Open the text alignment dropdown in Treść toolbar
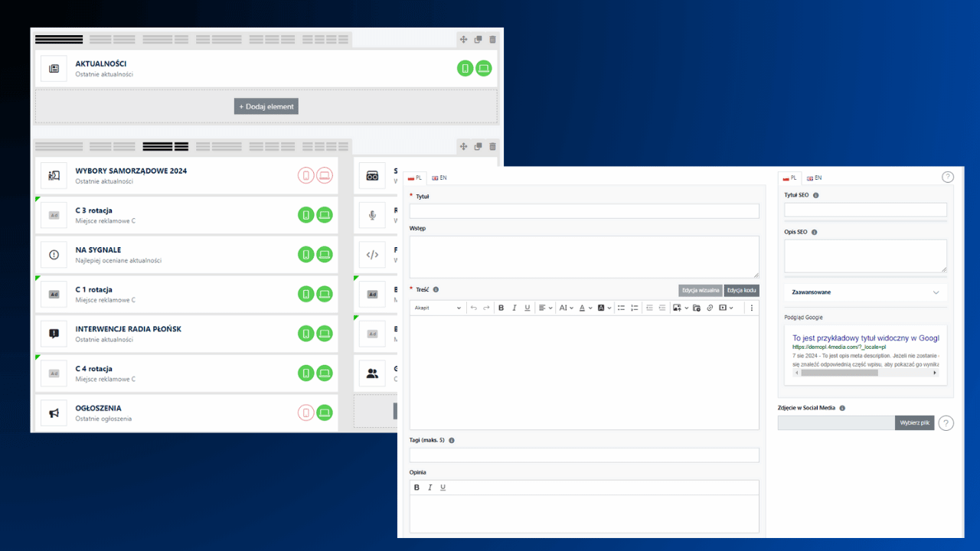Image resolution: width=980 pixels, height=551 pixels. pyautogui.click(x=545, y=308)
